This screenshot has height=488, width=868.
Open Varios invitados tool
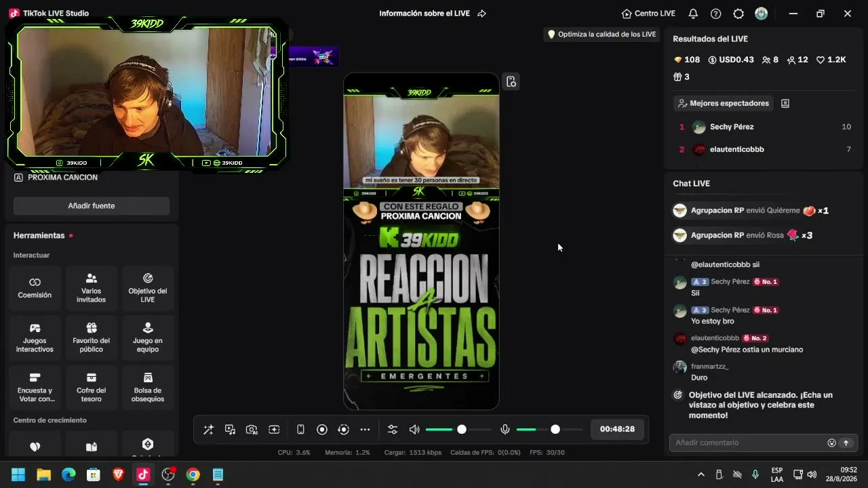[x=91, y=288]
